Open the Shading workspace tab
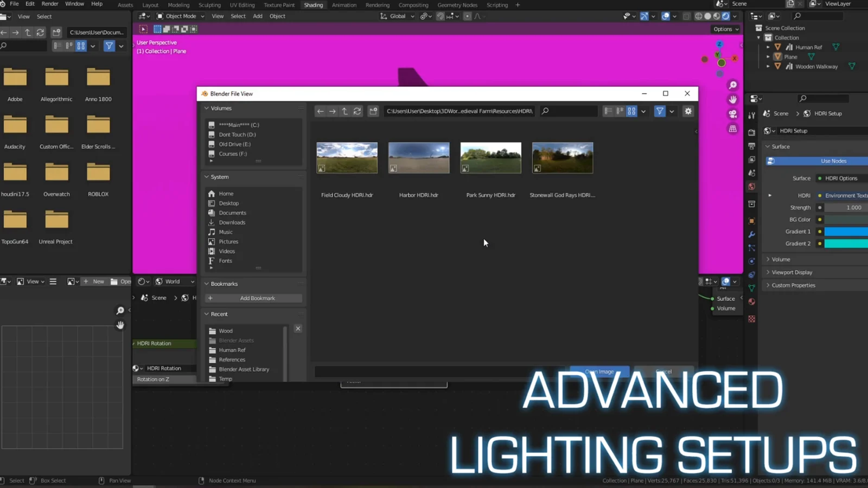The image size is (868, 488). (x=313, y=5)
